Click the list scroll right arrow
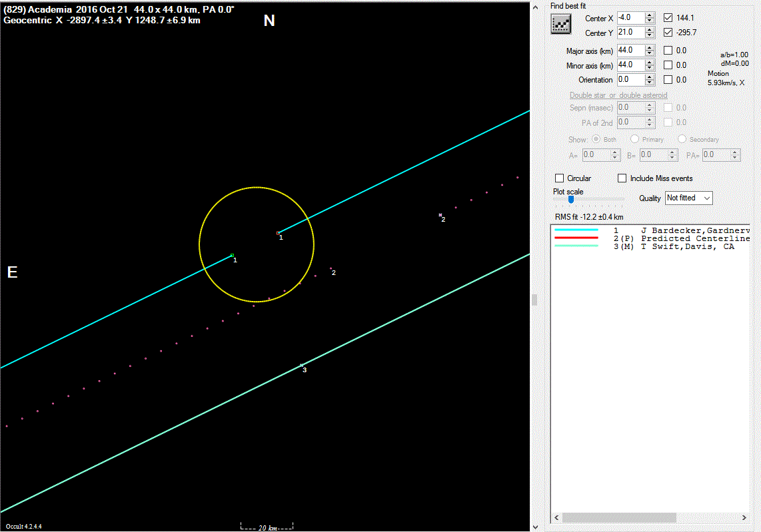 (744, 517)
